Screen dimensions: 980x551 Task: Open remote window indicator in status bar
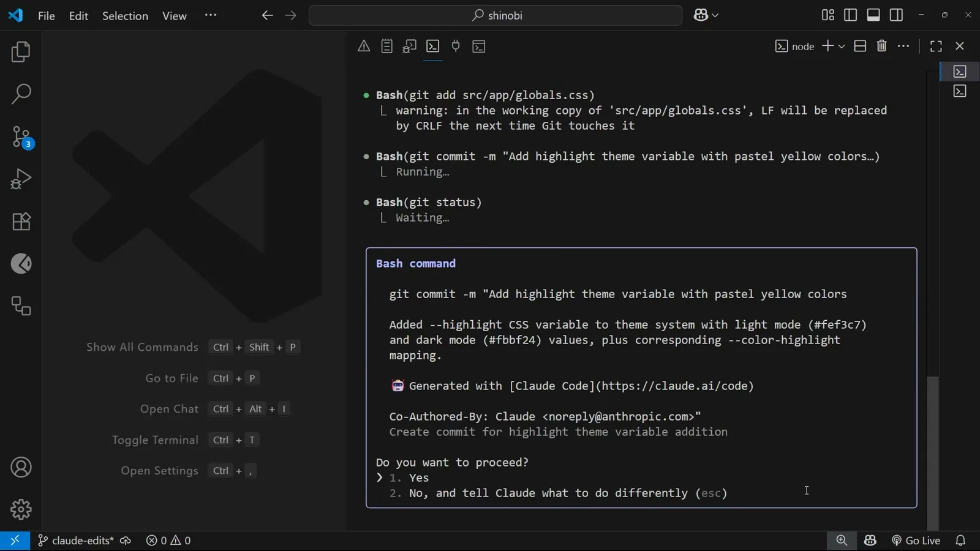[15, 541]
